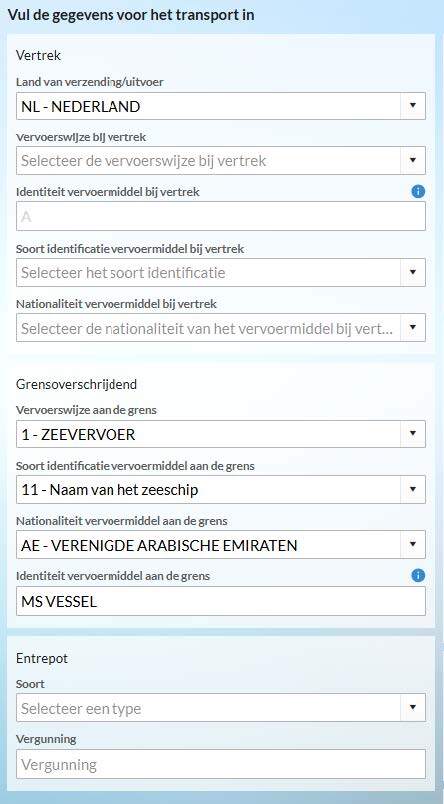This screenshot has height=804, width=444.
Task: Open Vervoerswijze bij vertrek dropdown
Action: coord(220,160)
